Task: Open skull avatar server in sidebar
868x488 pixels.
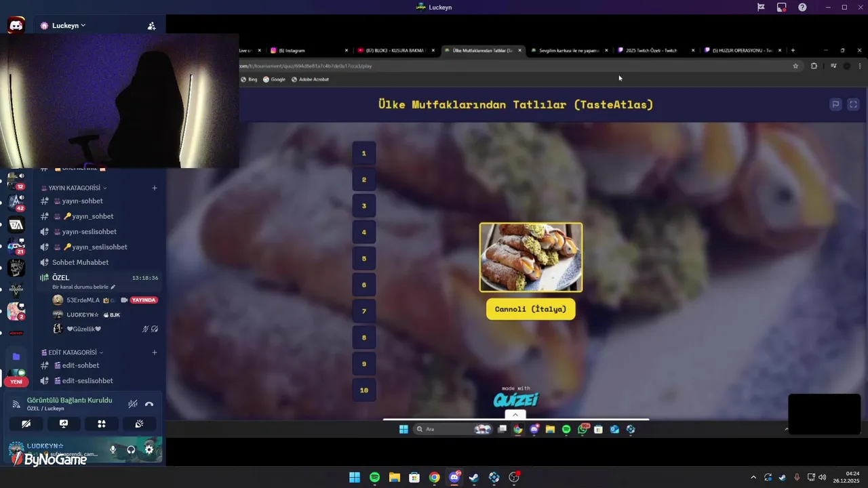Action: (16, 268)
